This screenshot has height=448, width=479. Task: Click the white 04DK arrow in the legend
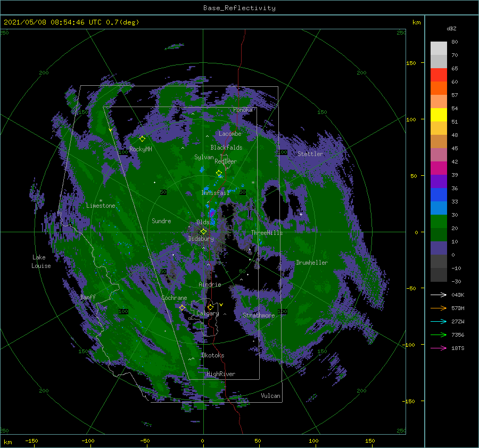[x=439, y=295]
